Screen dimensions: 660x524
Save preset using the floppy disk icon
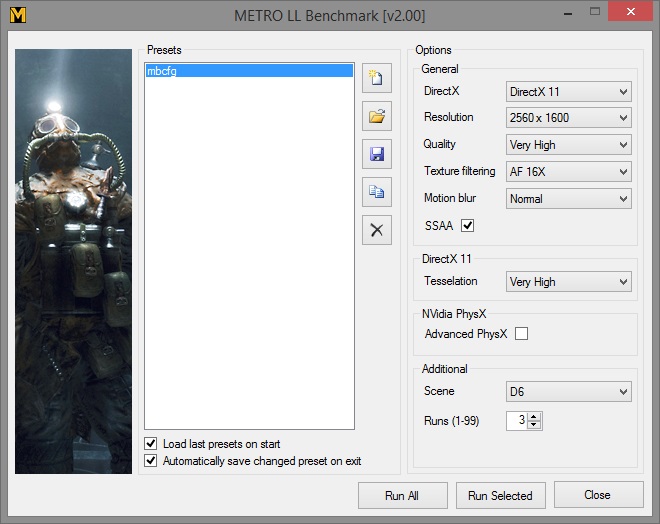tap(377, 154)
